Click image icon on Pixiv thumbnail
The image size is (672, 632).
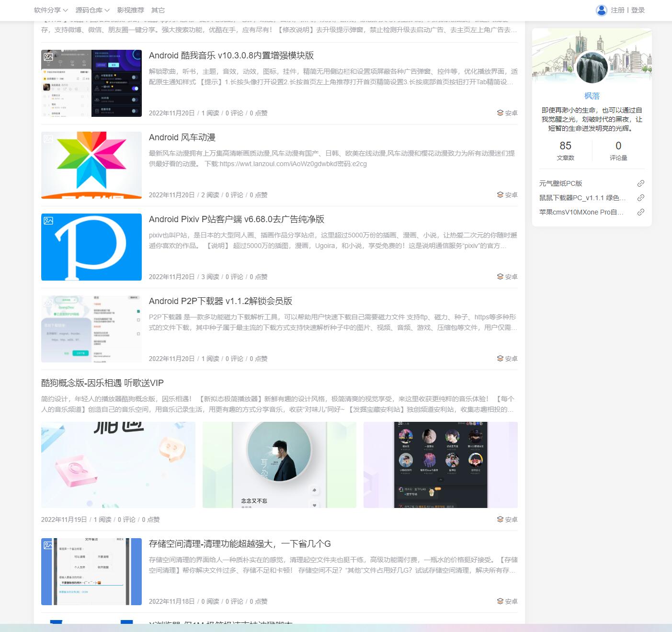(x=48, y=221)
